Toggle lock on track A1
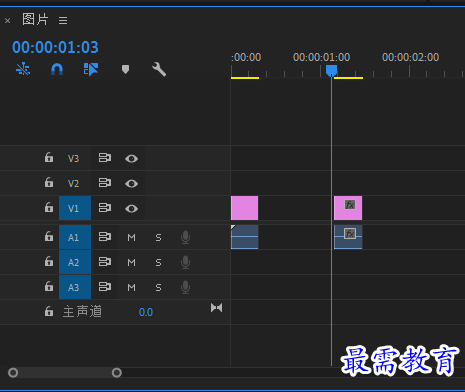The image size is (465, 392). tap(49, 236)
